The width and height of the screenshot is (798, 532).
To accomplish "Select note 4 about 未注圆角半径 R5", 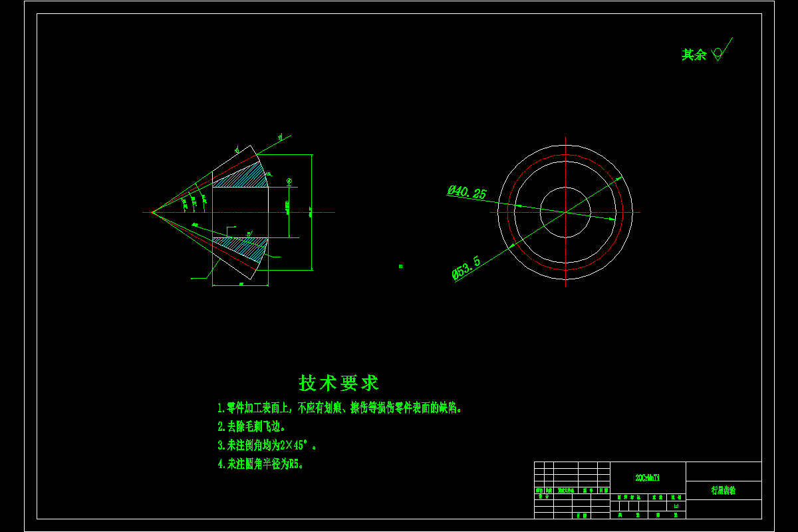I will click(x=261, y=464).
